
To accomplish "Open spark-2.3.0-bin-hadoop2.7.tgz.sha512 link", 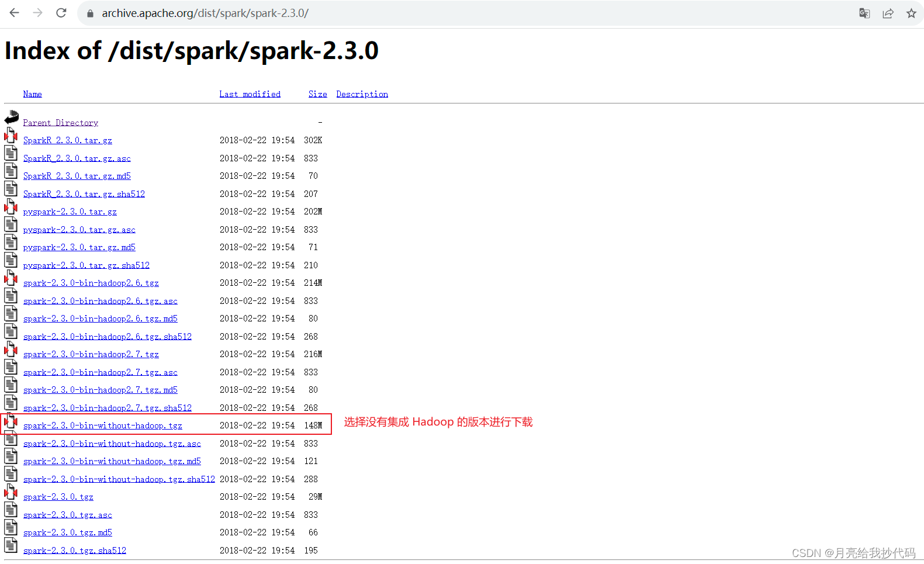I will click(x=108, y=408).
